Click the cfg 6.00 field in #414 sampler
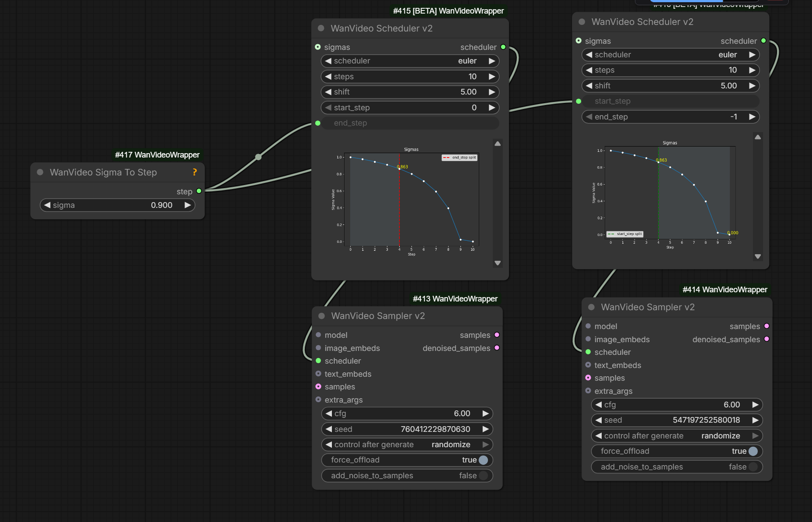The image size is (812, 522). [x=676, y=405]
